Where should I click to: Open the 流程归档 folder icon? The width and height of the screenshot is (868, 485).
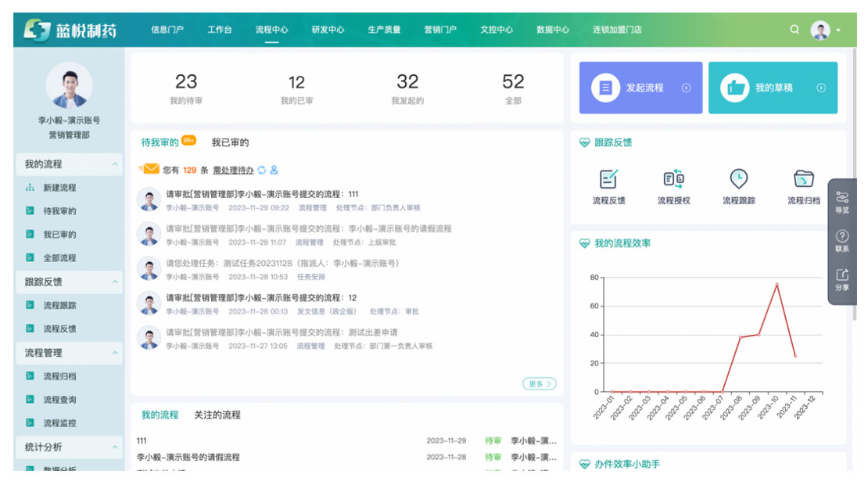click(803, 179)
